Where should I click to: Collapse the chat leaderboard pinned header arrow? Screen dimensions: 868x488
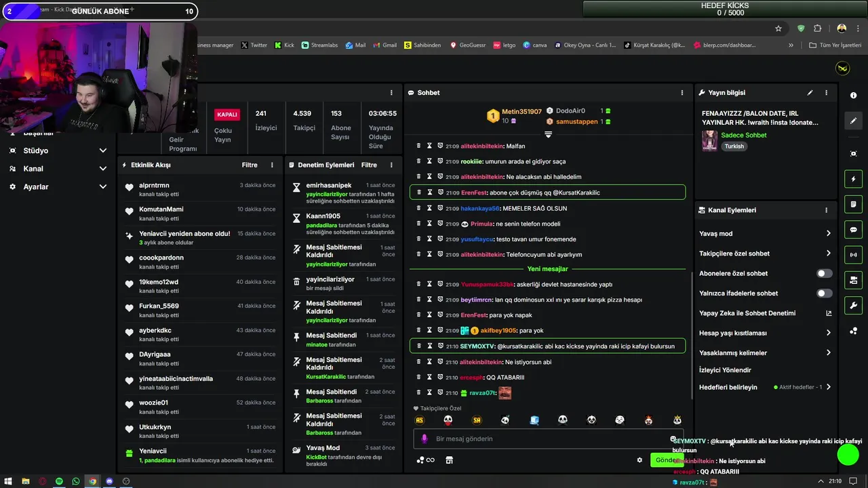548,134
